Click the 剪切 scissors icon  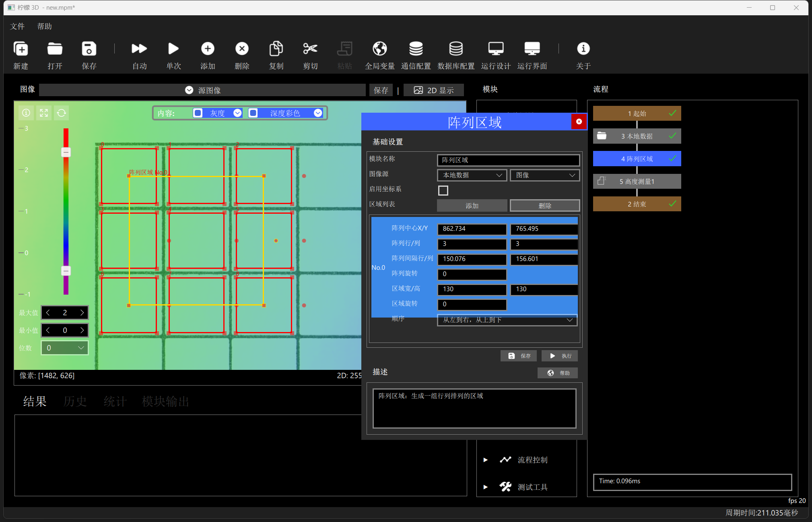(310, 49)
